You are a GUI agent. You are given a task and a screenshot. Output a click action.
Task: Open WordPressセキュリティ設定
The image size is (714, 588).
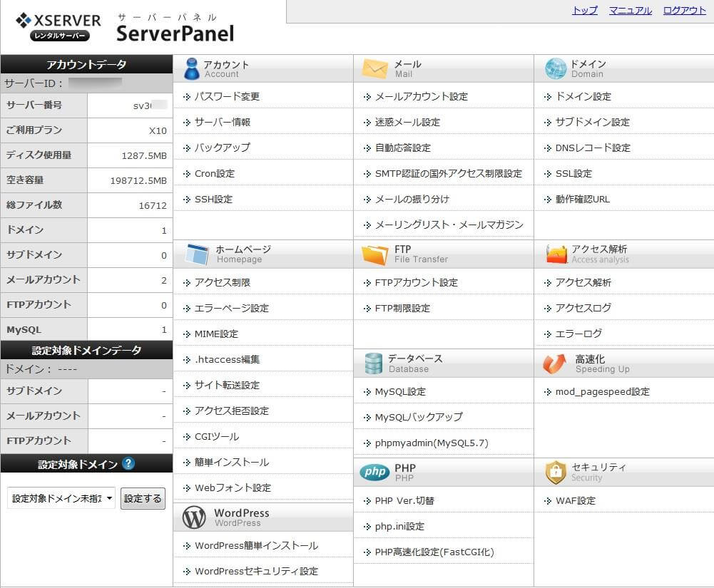256,571
